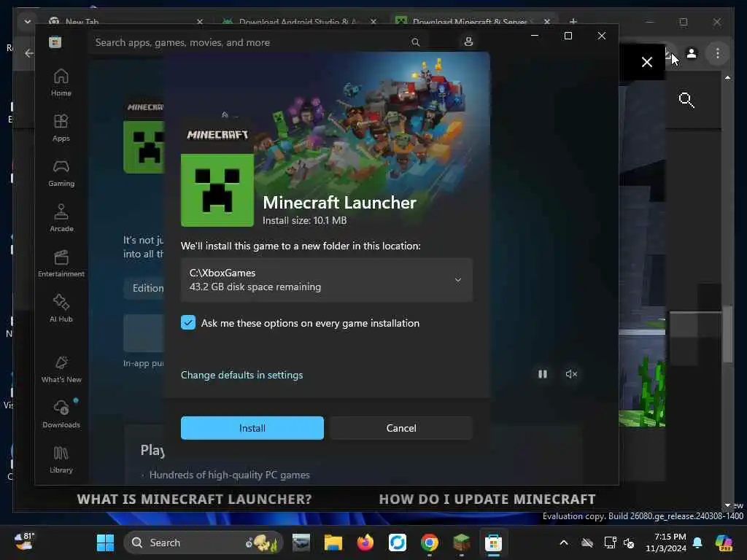Open What's New in Store sidebar
This screenshot has width=747, height=560.
tap(61, 369)
